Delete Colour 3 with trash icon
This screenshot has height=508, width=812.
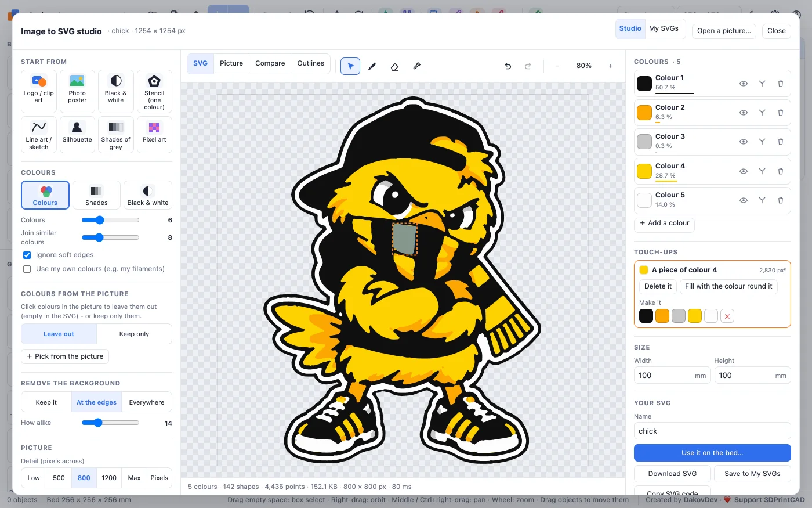pos(781,142)
